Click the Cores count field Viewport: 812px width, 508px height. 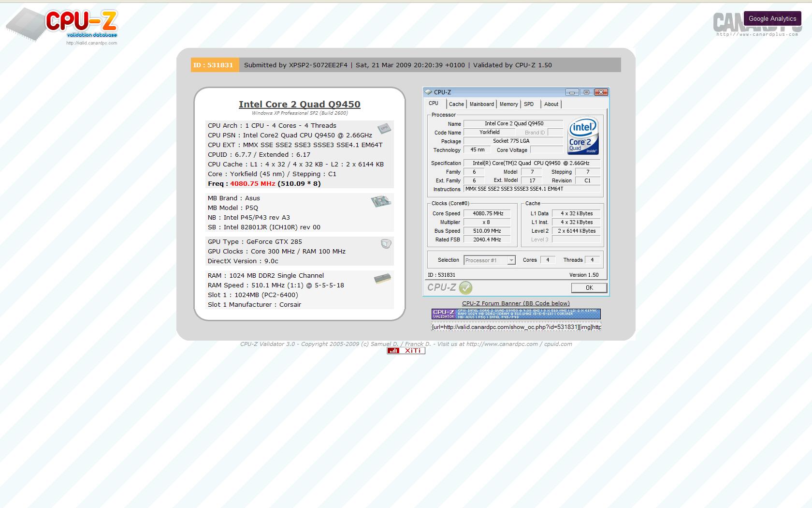tap(548, 260)
